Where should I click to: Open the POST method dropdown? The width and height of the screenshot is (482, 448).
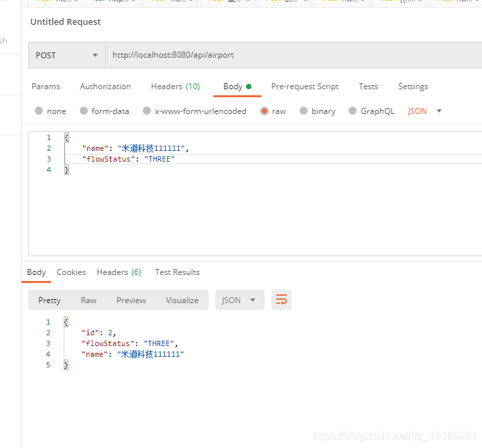tap(67, 55)
